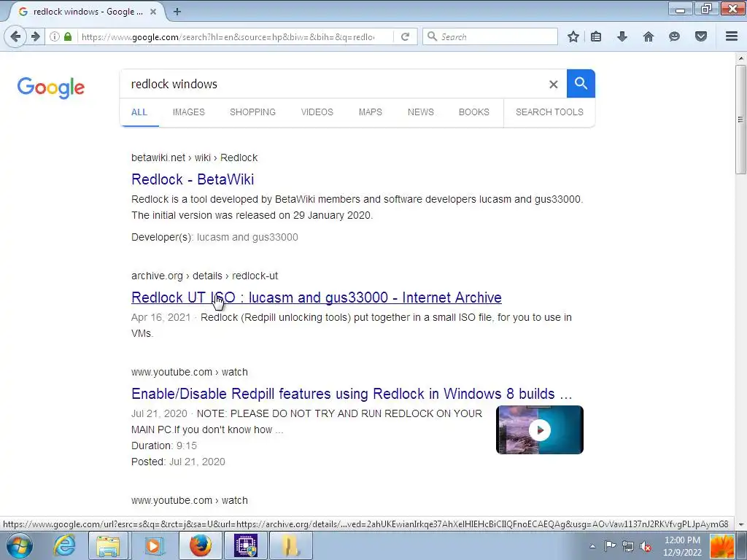Switch to the BOOKS tab
This screenshot has height=560, width=747.
(474, 112)
